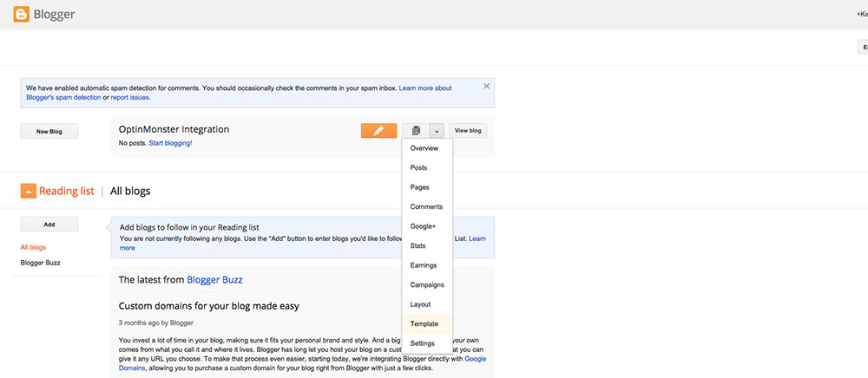Open Stats from the dropdown menu
This screenshot has height=378, width=868.
427,245
